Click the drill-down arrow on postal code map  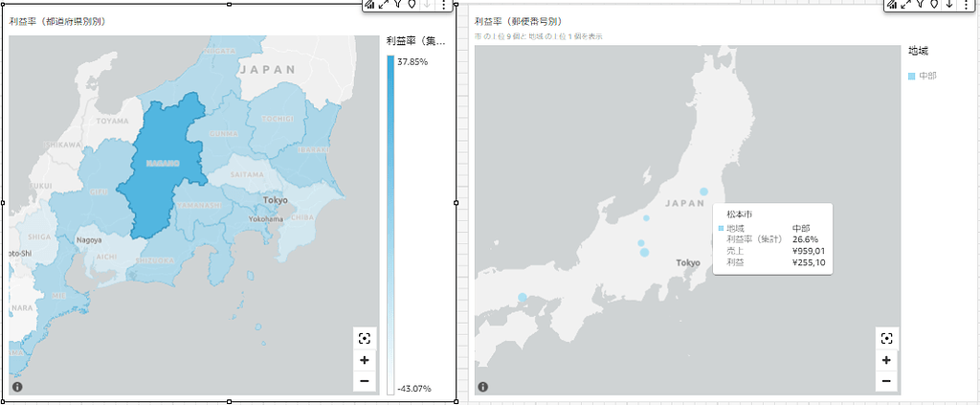[948, 4]
